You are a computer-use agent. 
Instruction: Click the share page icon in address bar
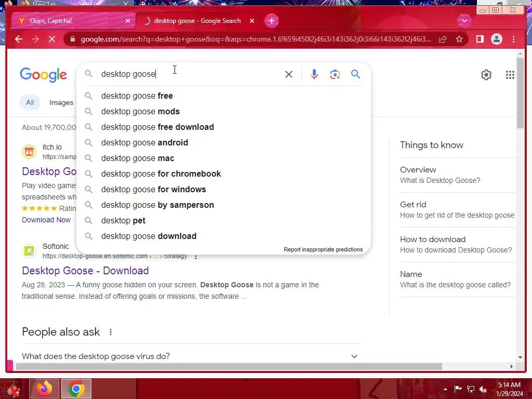(443, 39)
